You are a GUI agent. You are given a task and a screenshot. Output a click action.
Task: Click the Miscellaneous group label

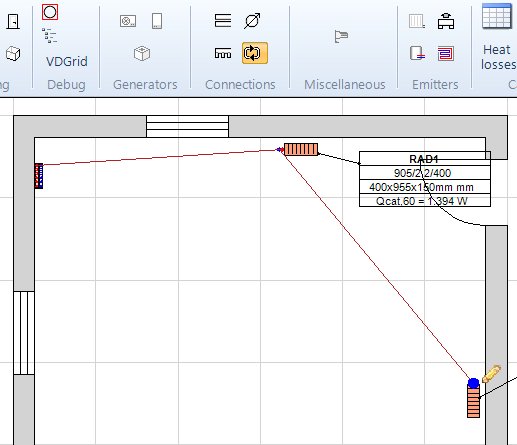[x=345, y=85]
